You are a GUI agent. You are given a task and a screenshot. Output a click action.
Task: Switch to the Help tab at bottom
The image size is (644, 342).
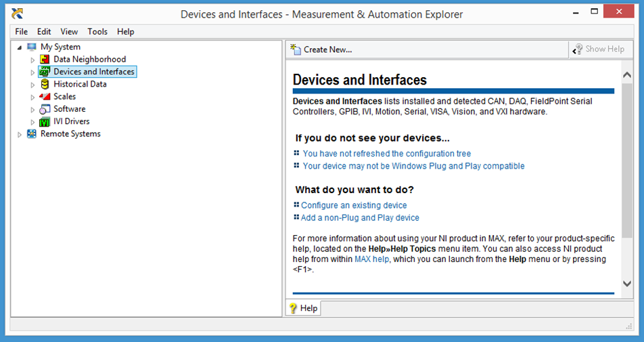[303, 308]
